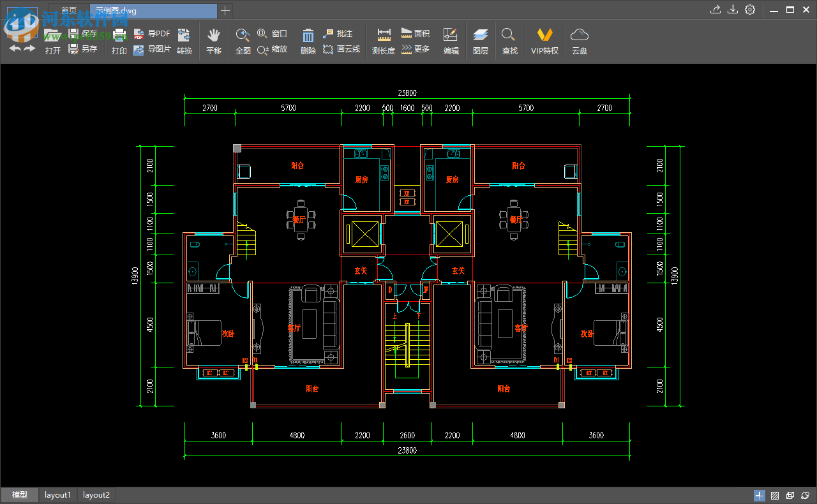
Task: Open the layers (图层) panel
Action: pyautogui.click(x=480, y=40)
